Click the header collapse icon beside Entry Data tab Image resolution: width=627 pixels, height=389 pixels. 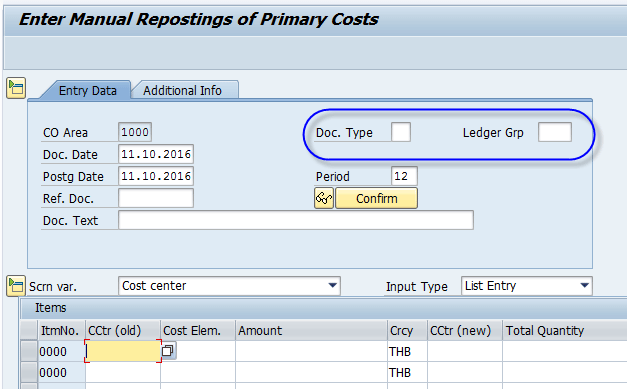click(16, 88)
